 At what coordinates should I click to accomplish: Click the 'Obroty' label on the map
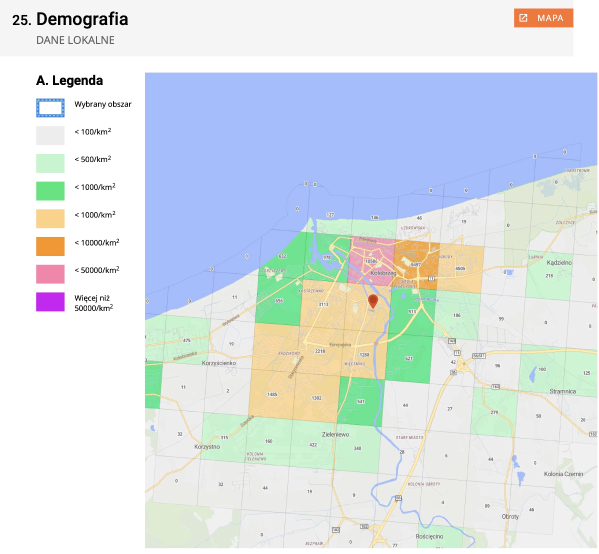pyautogui.click(x=510, y=517)
